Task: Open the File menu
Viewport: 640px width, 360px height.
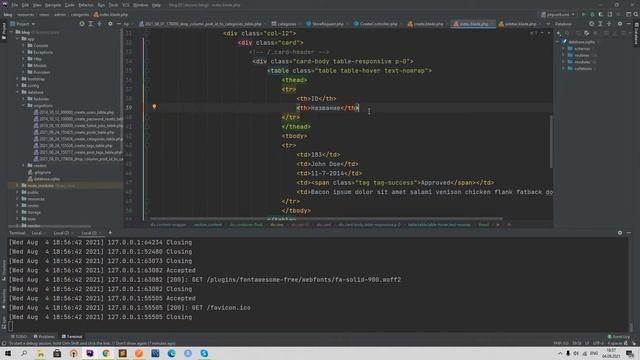Action: 15,5
